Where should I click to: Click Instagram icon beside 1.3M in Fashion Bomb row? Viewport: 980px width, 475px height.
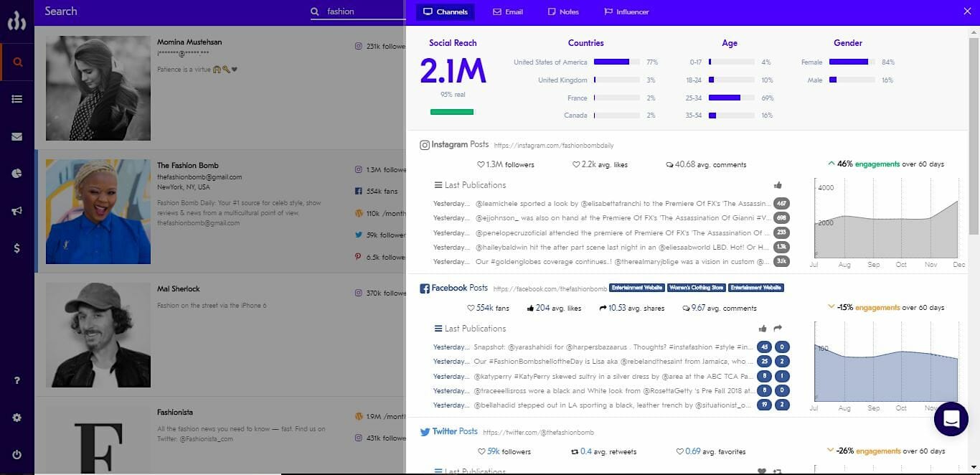[x=359, y=169]
